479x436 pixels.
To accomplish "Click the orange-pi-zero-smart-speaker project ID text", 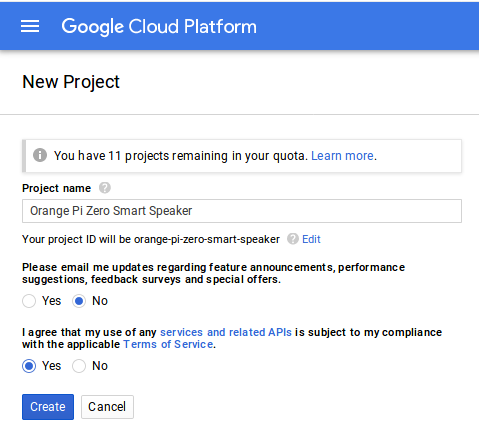I will pos(207,239).
